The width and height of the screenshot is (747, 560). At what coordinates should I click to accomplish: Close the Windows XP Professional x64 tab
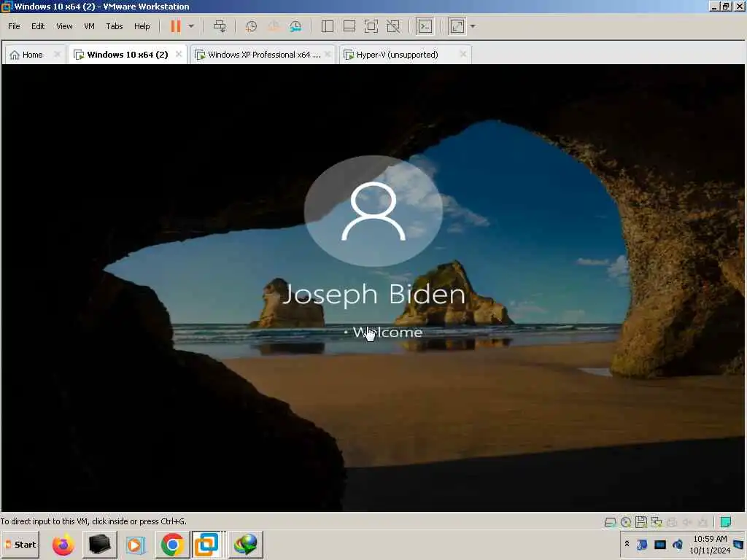[x=328, y=54]
